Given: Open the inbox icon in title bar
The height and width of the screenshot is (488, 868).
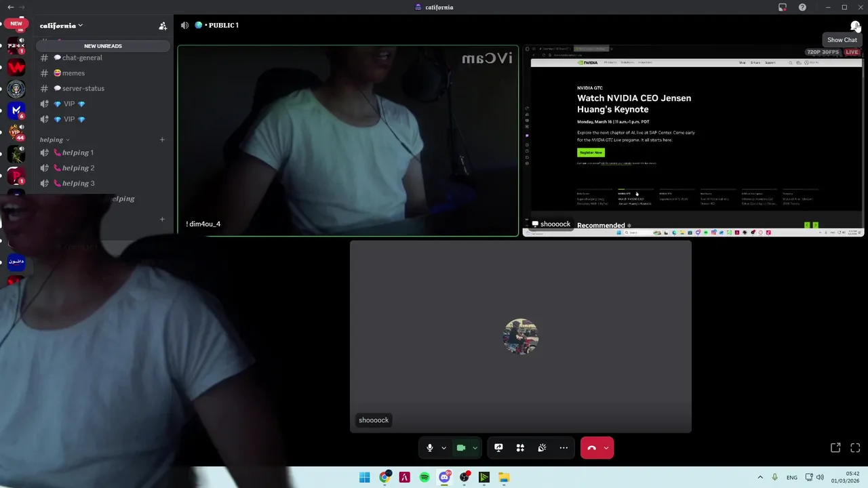Looking at the screenshot, I should (x=783, y=7).
